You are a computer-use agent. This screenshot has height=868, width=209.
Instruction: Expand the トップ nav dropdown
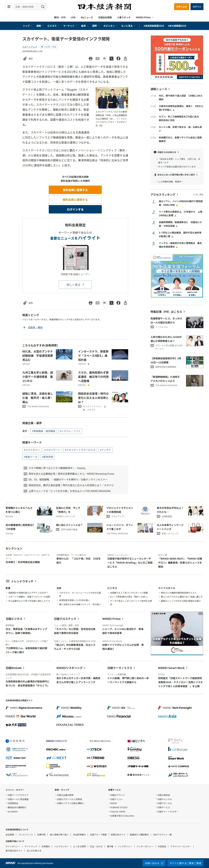tap(28, 26)
